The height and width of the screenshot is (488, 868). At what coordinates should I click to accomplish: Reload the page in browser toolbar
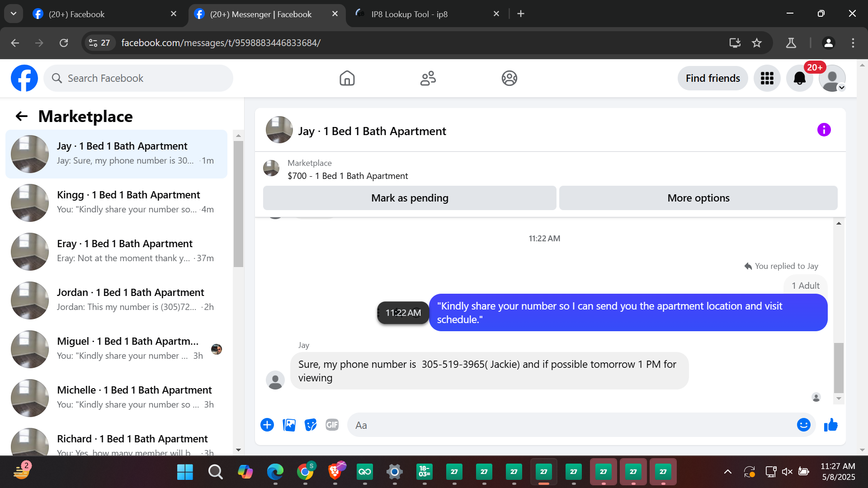(64, 43)
